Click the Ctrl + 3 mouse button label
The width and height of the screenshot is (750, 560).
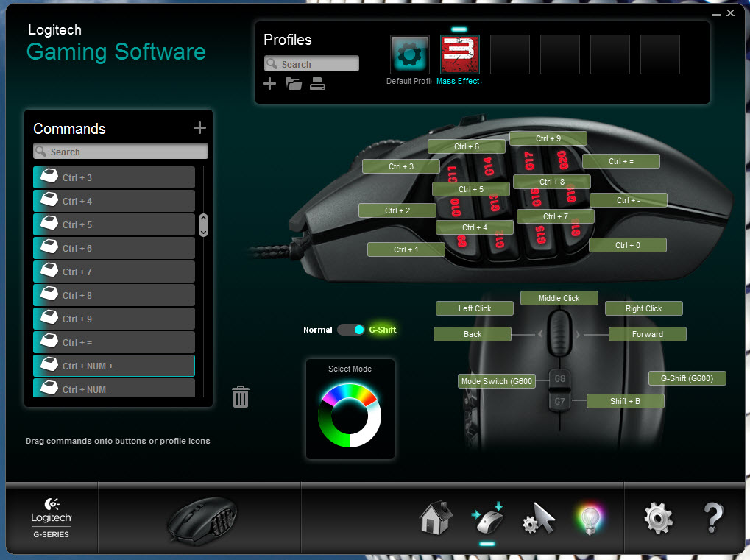coord(401,166)
